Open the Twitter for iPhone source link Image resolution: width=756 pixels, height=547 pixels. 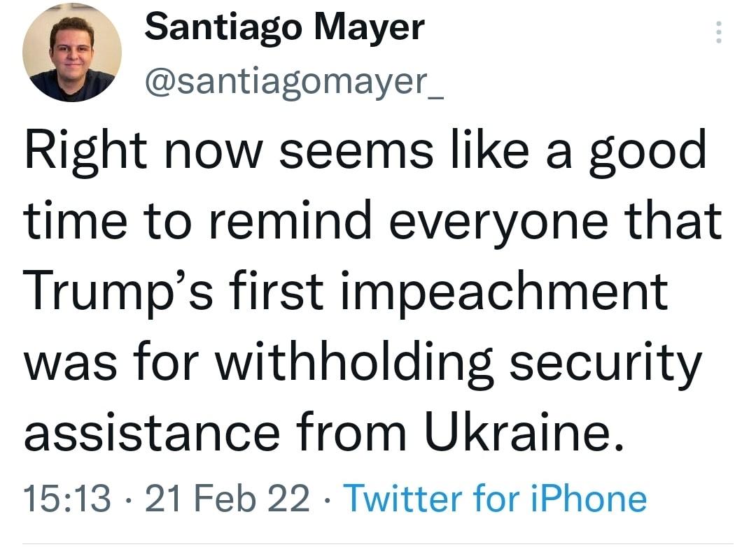[x=496, y=499]
